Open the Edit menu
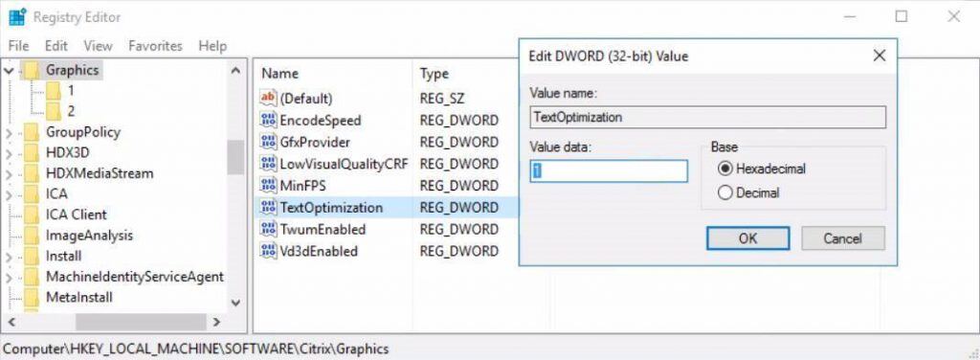Viewport: 980px width, 360px height. click(56, 46)
